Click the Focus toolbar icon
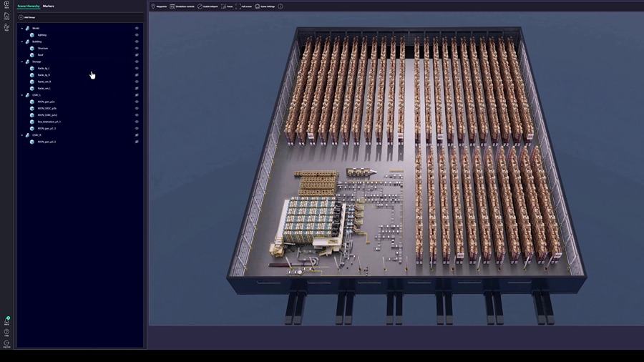Screen dimensions: 644x362 click(x=226, y=6)
